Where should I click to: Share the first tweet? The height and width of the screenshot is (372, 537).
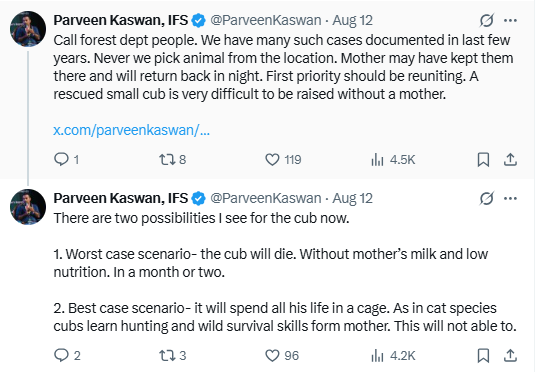(510, 160)
